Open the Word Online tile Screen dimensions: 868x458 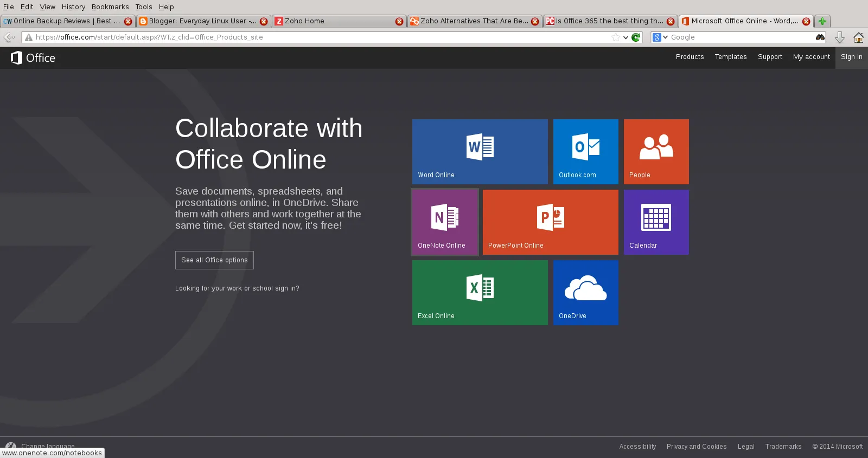[x=480, y=152]
